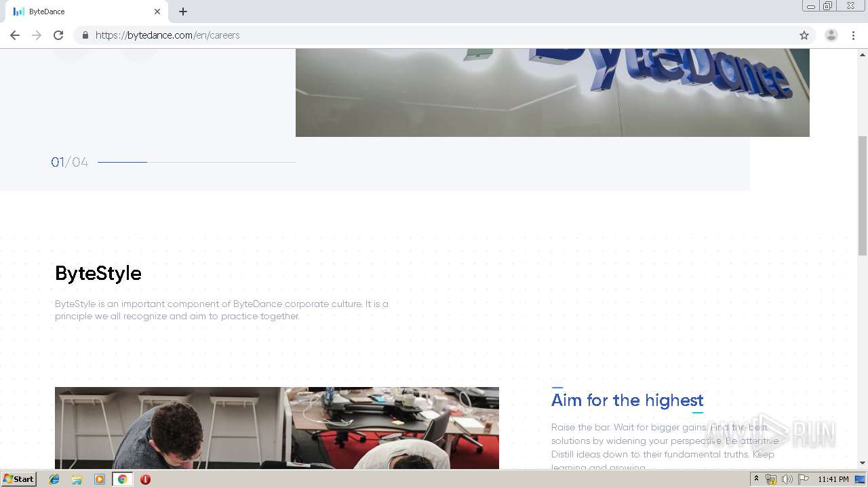Click the ByteDance office sign image

(553, 92)
